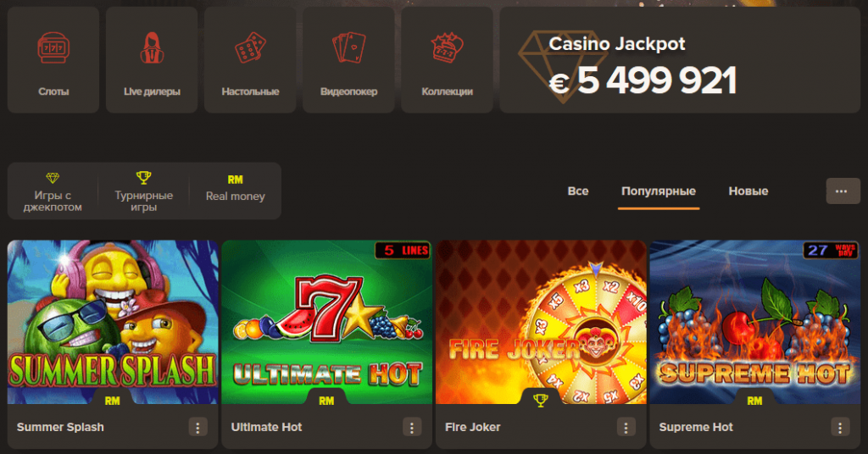Viewport: 868px width, 454px height.
Task: Launch the Ultimate Hot game thumbnail
Action: tap(326, 322)
